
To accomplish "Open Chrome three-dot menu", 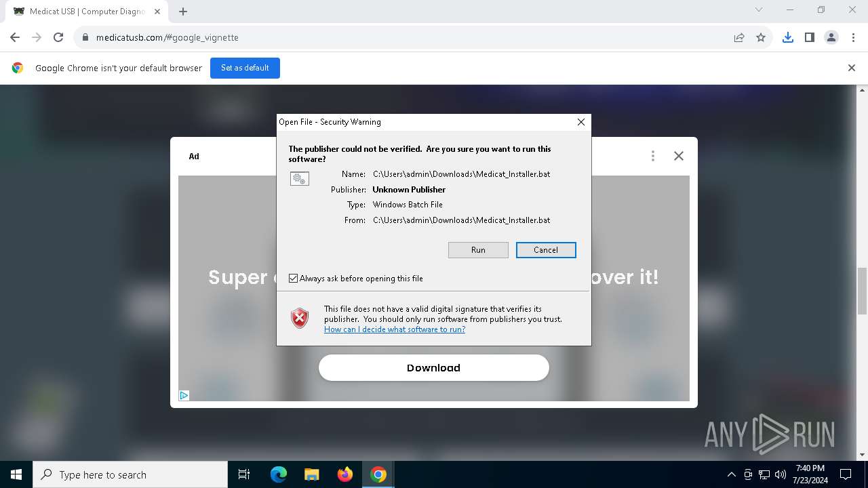I will (853, 37).
